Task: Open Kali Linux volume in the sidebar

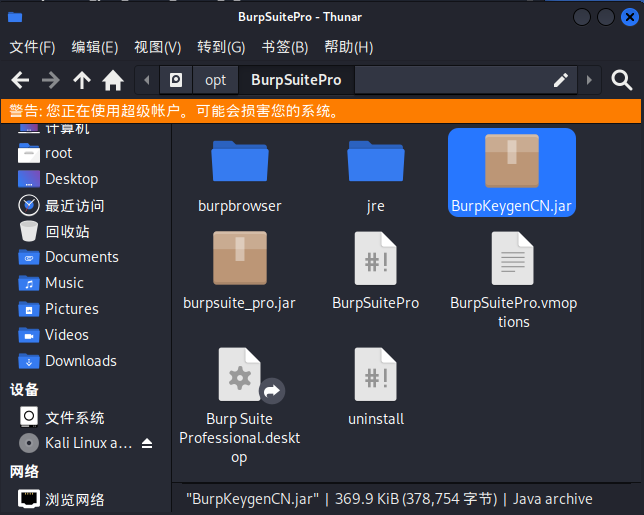Action: 76,443
